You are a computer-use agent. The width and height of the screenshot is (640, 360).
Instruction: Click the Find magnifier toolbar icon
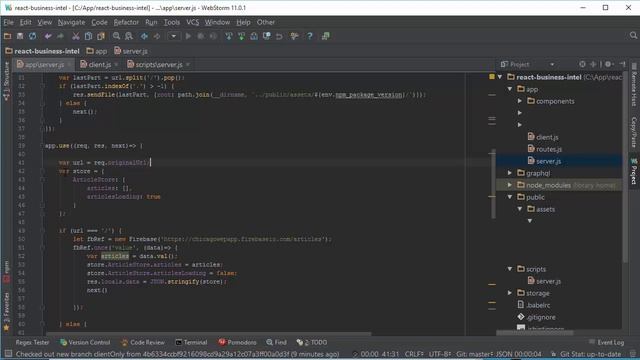116,36
